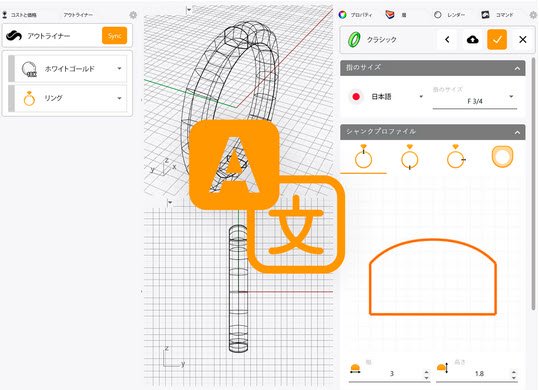Screen dimensions: 539x390
Task: Confirm with the orange checkmark button
Action: click(497, 40)
